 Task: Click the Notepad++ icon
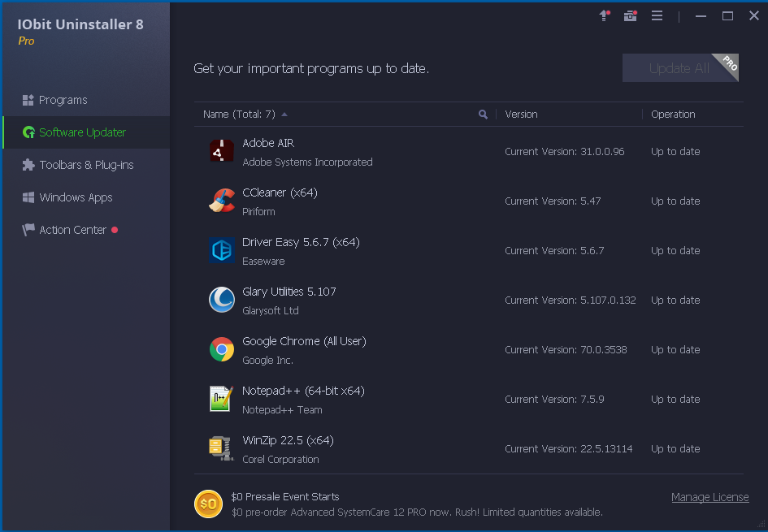[221, 398]
